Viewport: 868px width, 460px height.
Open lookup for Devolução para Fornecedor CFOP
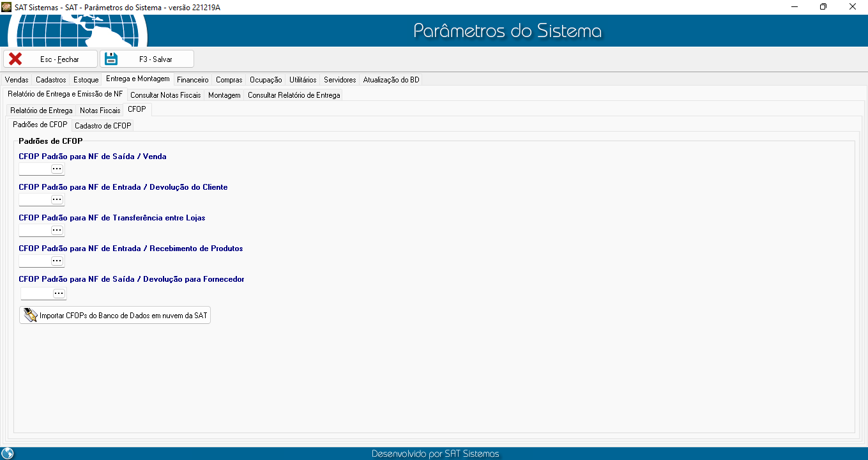[59, 293]
